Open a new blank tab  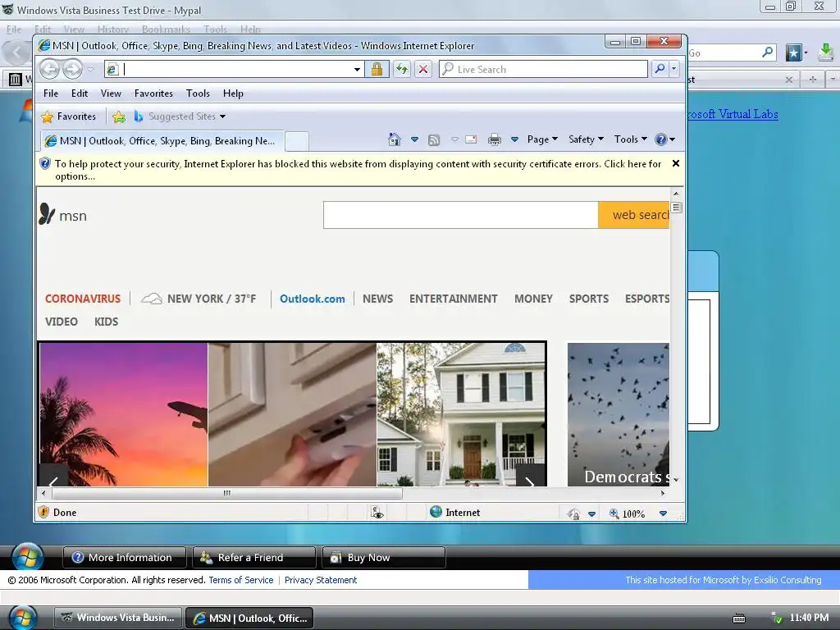(x=296, y=141)
